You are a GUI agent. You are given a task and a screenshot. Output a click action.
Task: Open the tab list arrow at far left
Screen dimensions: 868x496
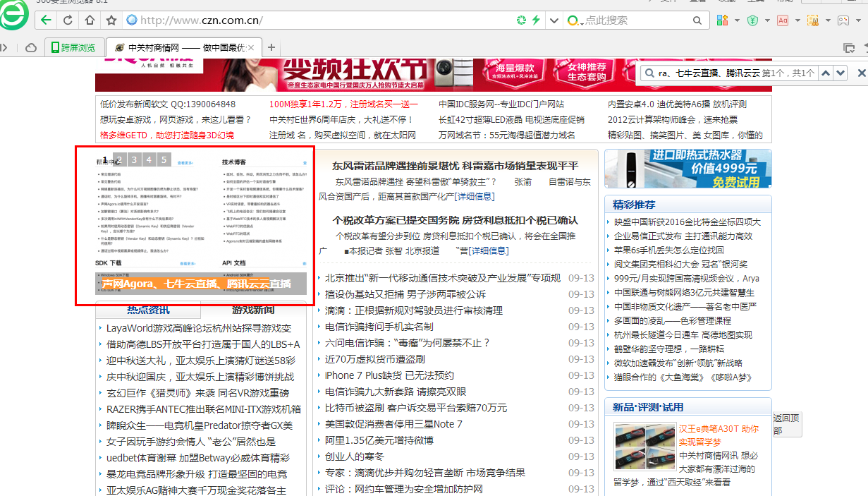coord(4,48)
